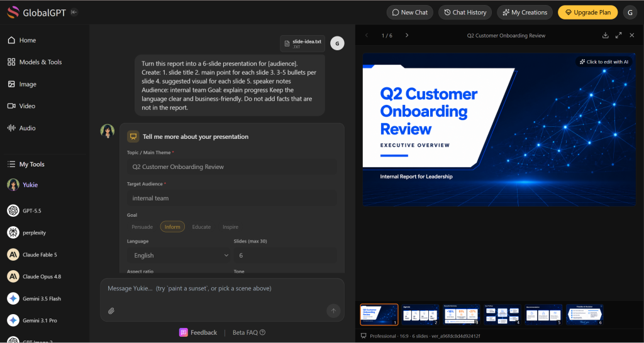Select the Claude Opus 4.8 icon
The height and width of the screenshot is (343, 644).
[x=13, y=276]
